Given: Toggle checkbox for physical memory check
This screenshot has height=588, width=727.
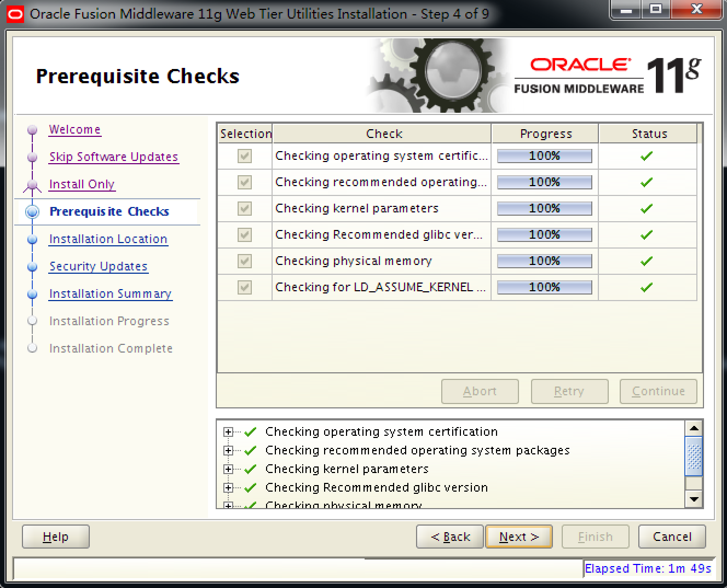Looking at the screenshot, I should [245, 261].
